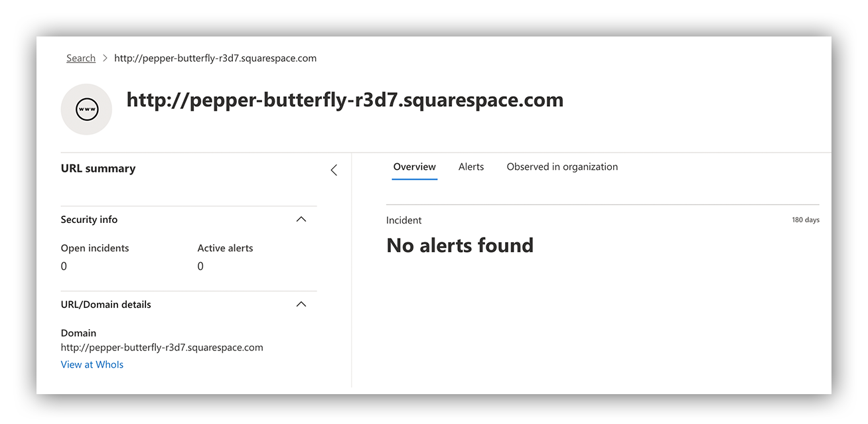Screen dimensions: 868x424
Task: Click the Active alerts count value
Action: pyautogui.click(x=200, y=266)
